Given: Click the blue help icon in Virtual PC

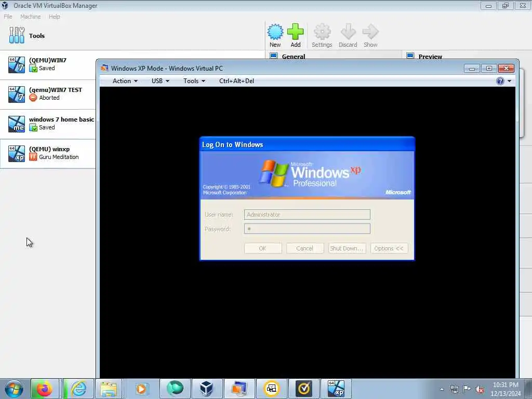Looking at the screenshot, I should (500, 81).
